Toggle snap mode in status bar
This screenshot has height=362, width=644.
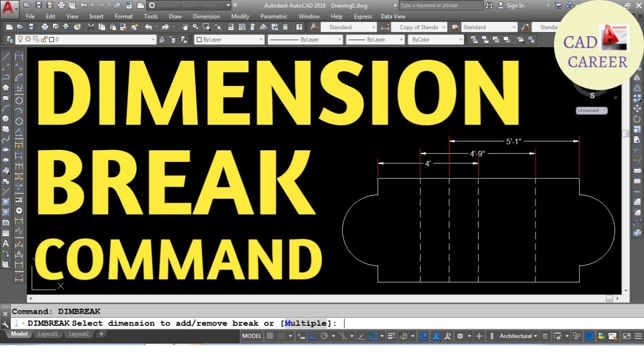282,336
